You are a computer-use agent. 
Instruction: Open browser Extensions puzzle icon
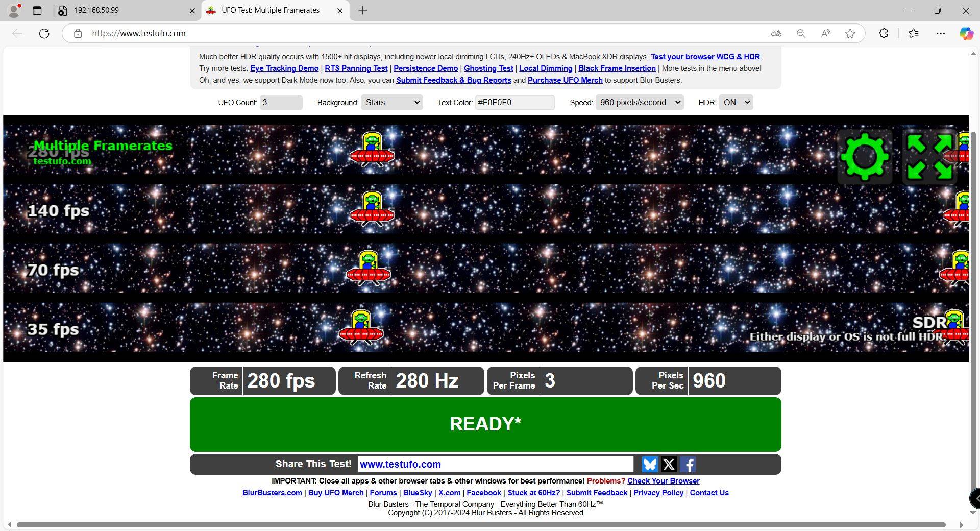coord(884,33)
